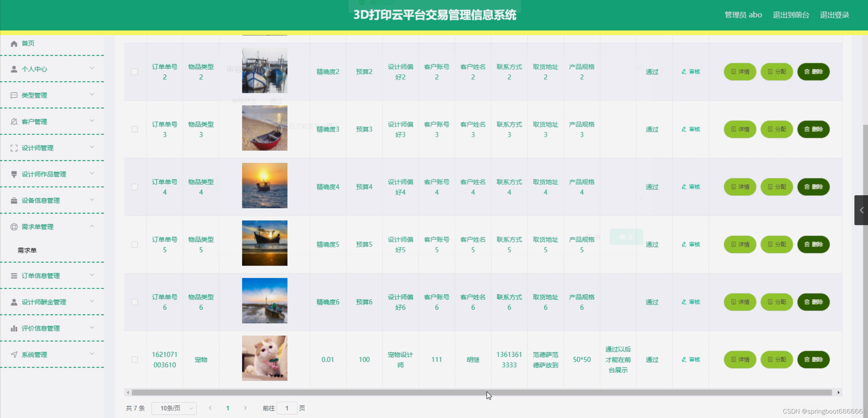Check the checkbox for 订单单号 2 row

135,72
